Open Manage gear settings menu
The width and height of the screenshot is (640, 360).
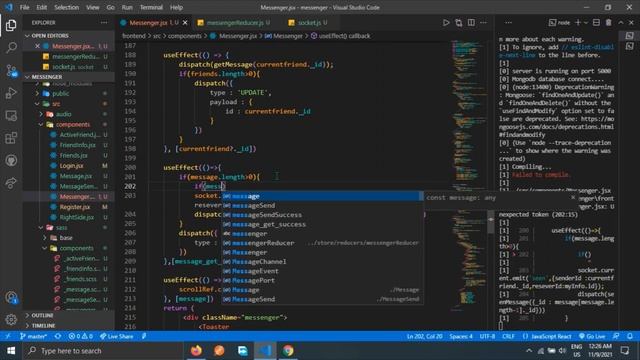point(11,320)
